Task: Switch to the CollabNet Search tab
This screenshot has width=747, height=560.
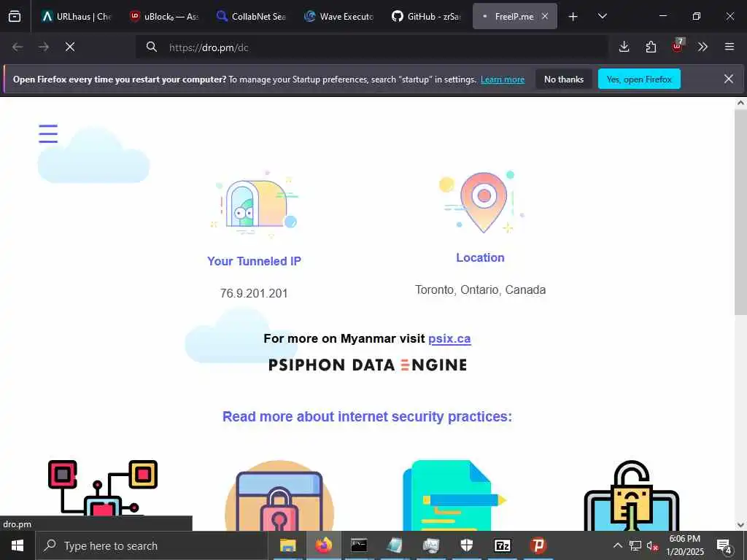Action: point(251,16)
